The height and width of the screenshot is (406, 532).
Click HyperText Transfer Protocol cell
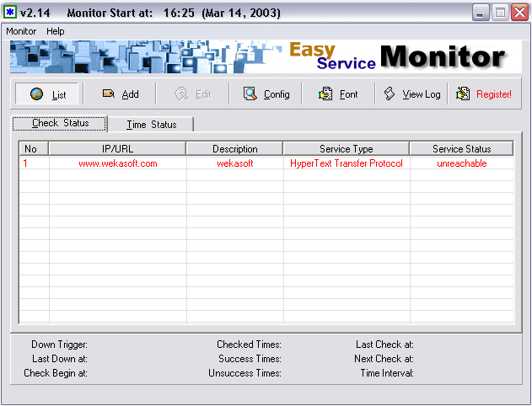(x=347, y=163)
